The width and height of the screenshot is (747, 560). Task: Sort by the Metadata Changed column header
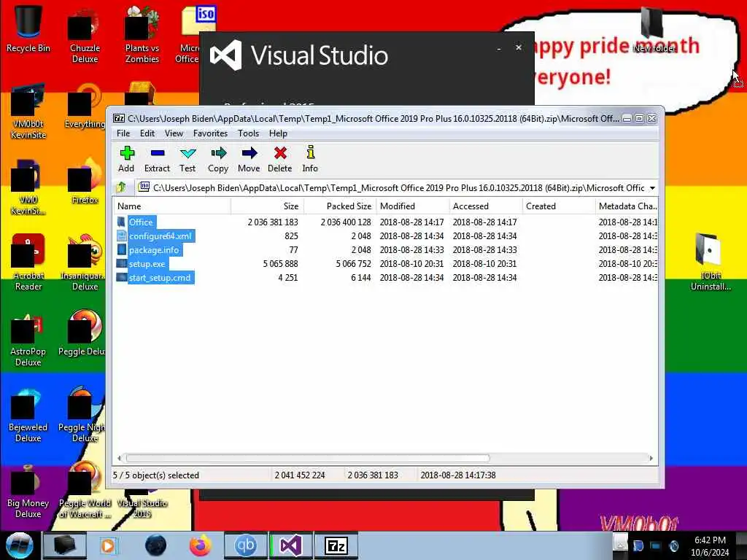click(627, 206)
